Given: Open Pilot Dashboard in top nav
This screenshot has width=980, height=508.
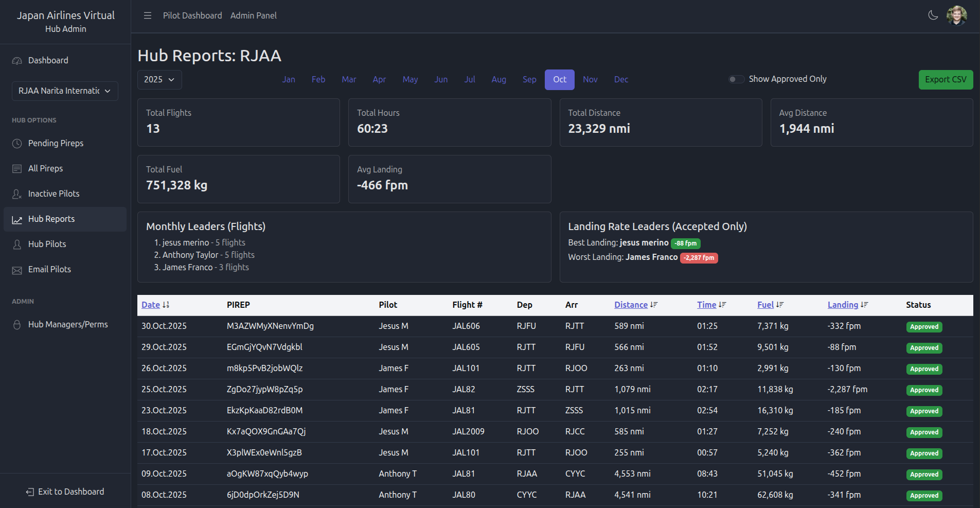Looking at the screenshot, I should [192, 15].
